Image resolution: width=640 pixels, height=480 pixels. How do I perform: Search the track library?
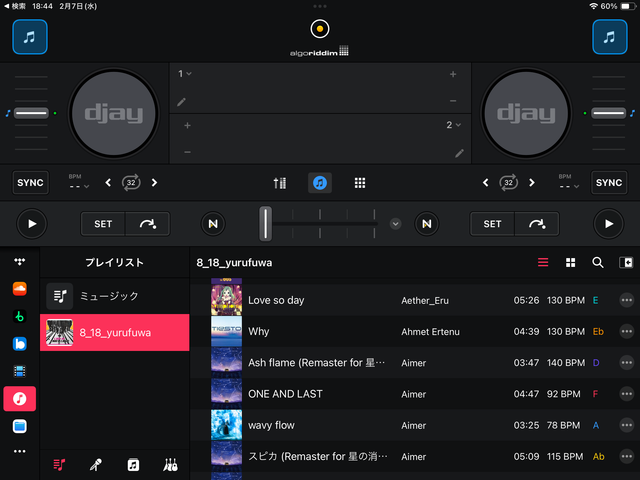[x=598, y=262]
